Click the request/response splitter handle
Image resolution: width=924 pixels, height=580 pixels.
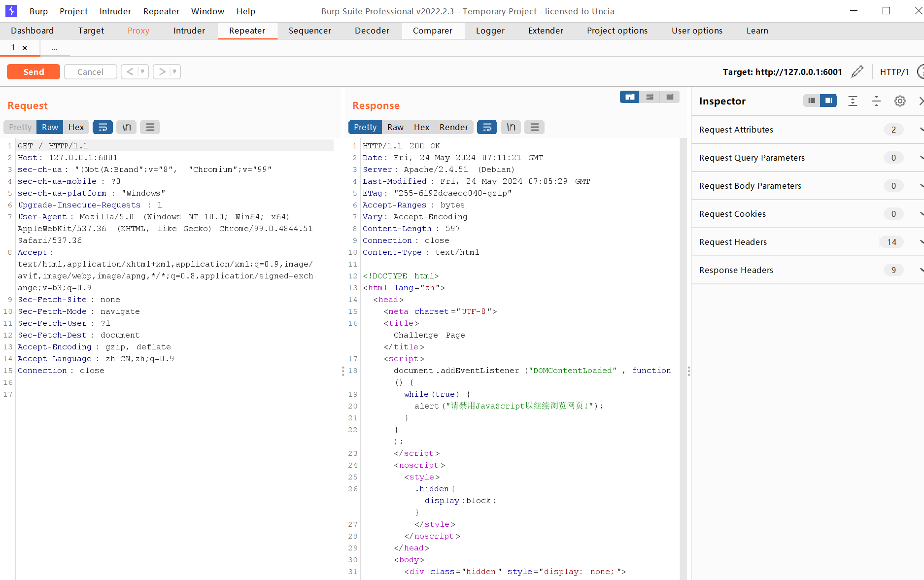(x=343, y=371)
